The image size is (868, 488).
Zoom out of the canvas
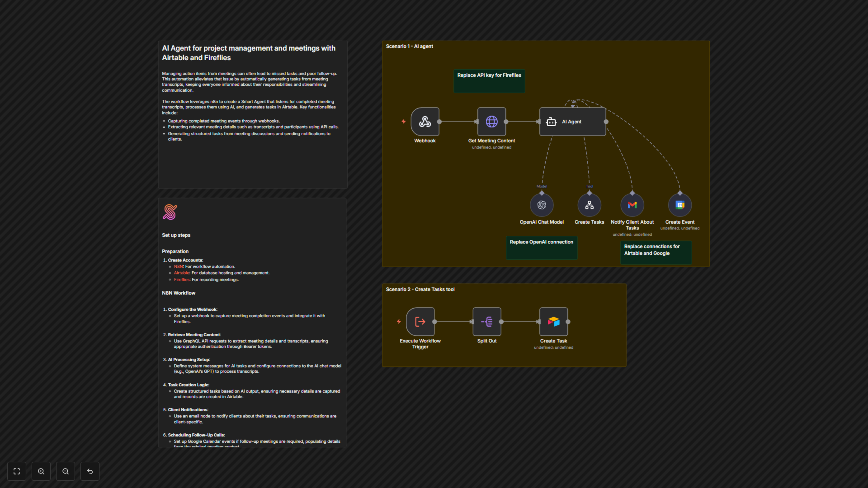pos(65,471)
